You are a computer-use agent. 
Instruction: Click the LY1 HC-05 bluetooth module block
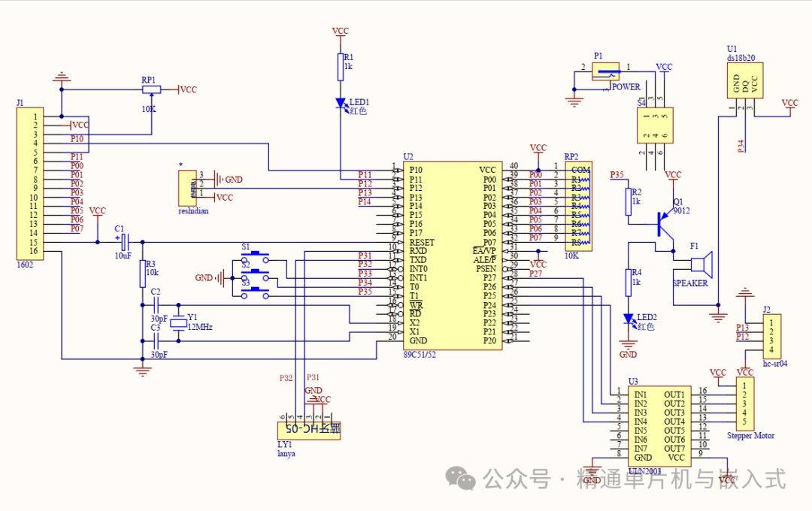(309, 431)
